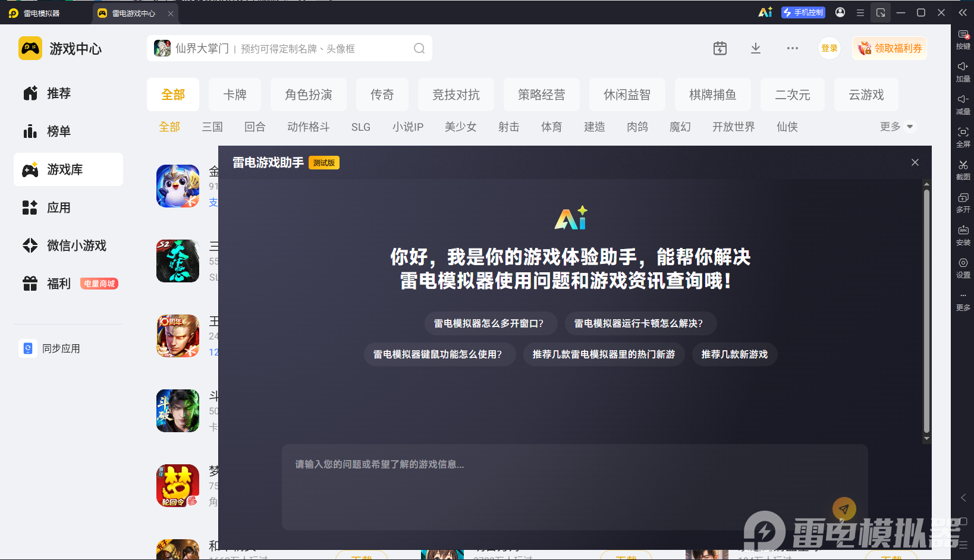Viewport: 974px width, 560px height.
Task: Ask 推荐几款新游戏 suggestion
Action: click(734, 354)
